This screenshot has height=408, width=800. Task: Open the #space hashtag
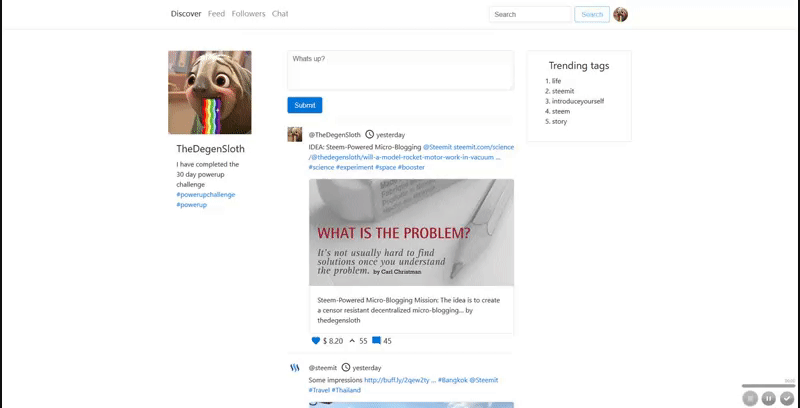point(385,167)
